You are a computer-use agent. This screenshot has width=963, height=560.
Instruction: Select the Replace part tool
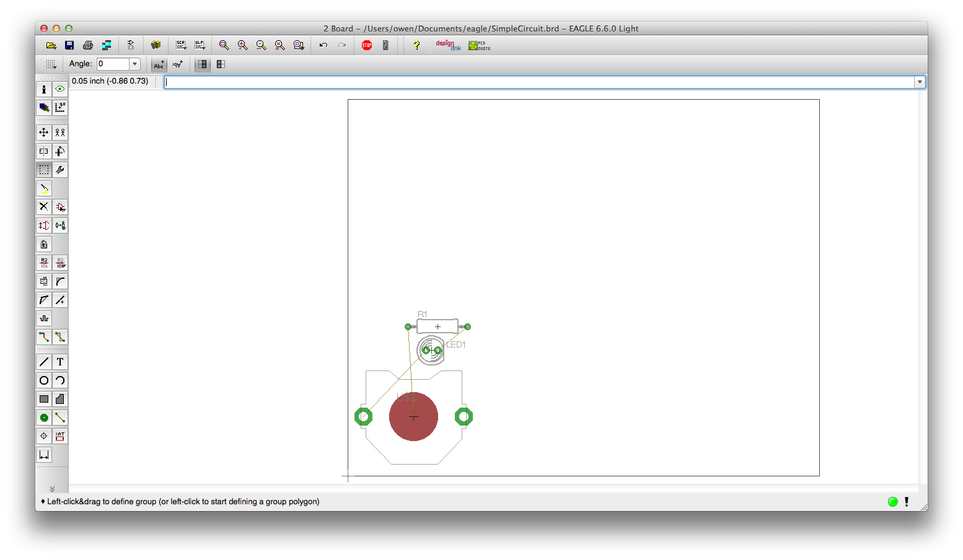pos(60,225)
